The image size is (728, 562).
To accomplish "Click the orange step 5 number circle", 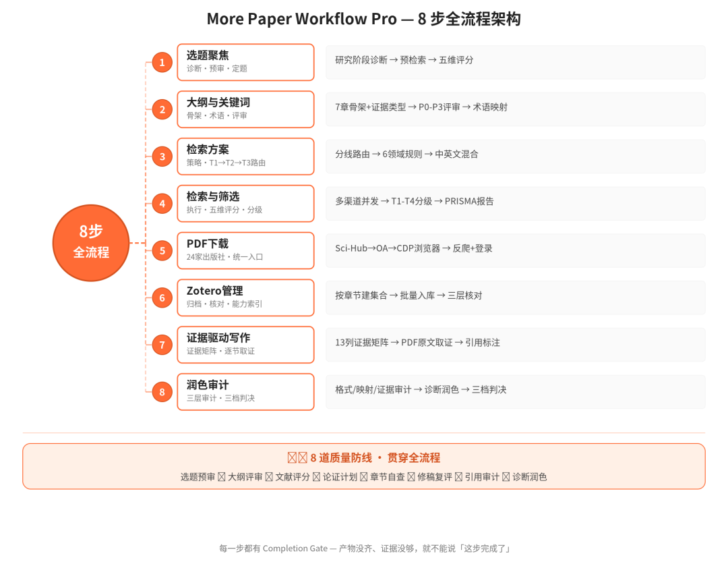I will 162,250.
